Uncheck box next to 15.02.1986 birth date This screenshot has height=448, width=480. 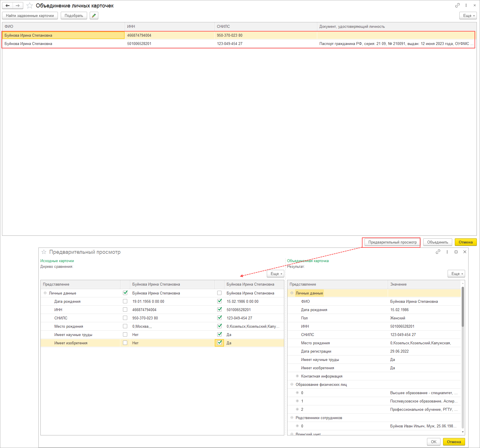click(219, 301)
